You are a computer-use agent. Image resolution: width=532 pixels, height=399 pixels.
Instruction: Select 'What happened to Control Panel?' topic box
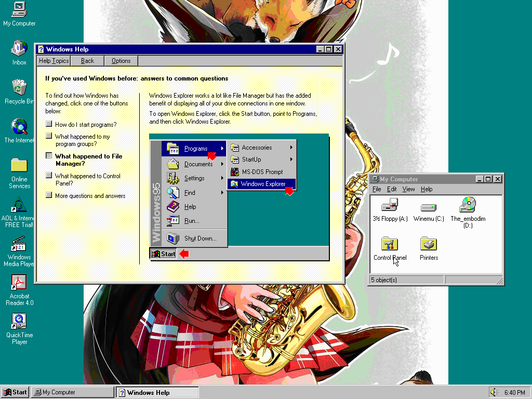[49, 176]
